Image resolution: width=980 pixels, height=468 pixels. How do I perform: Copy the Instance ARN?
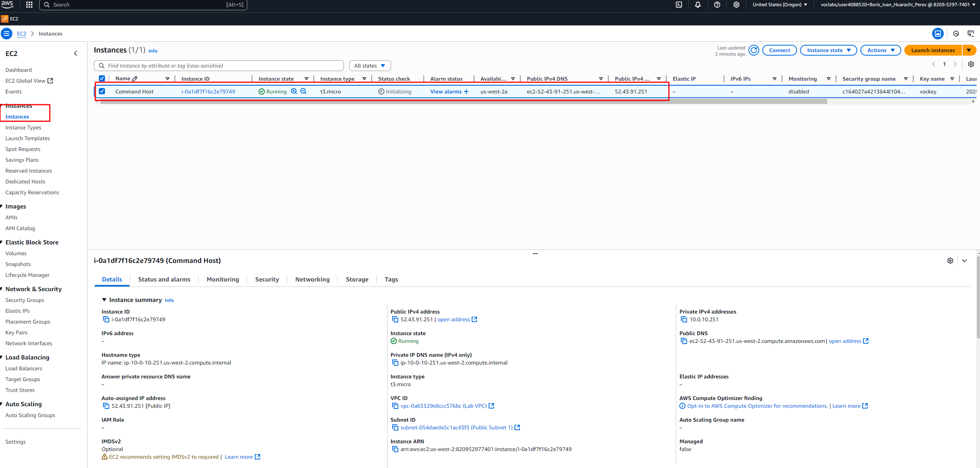click(395, 449)
